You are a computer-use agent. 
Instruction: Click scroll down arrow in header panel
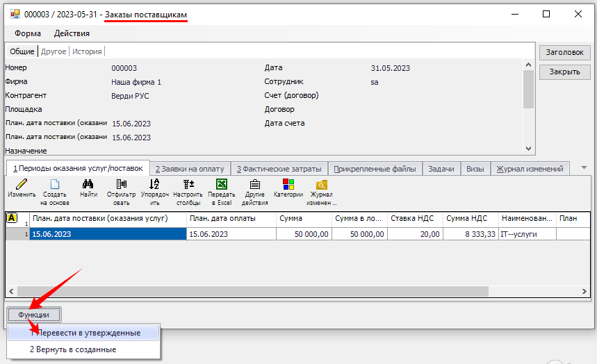529,149
